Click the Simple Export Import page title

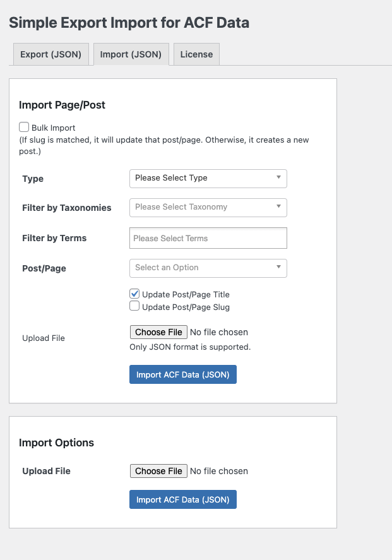(129, 23)
